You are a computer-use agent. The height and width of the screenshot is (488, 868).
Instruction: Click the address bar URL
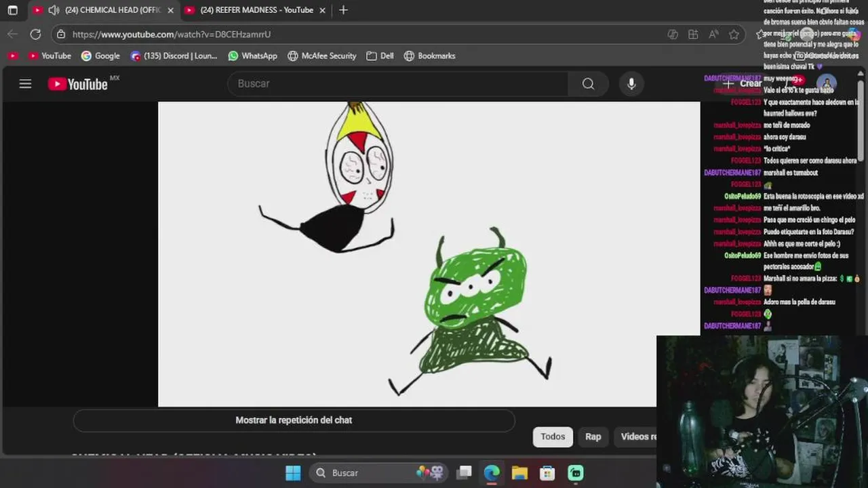[172, 34]
